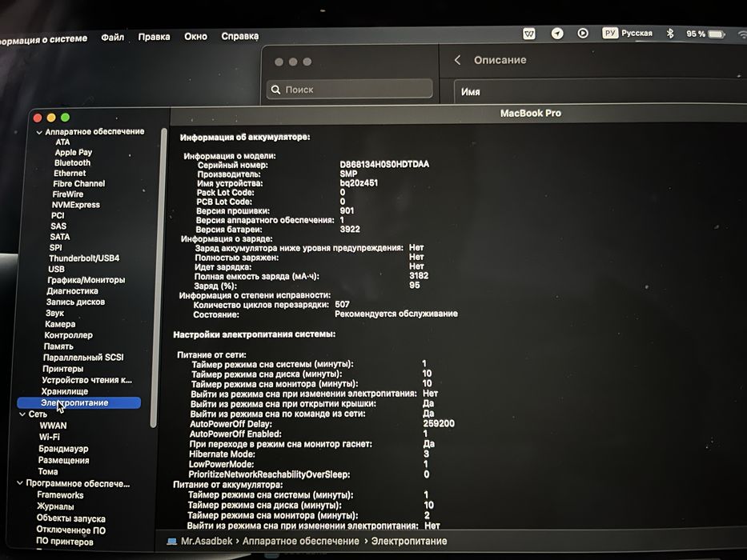Select Графика/Мониторы in the sidebar
The height and width of the screenshot is (560, 747).
(x=86, y=280)
